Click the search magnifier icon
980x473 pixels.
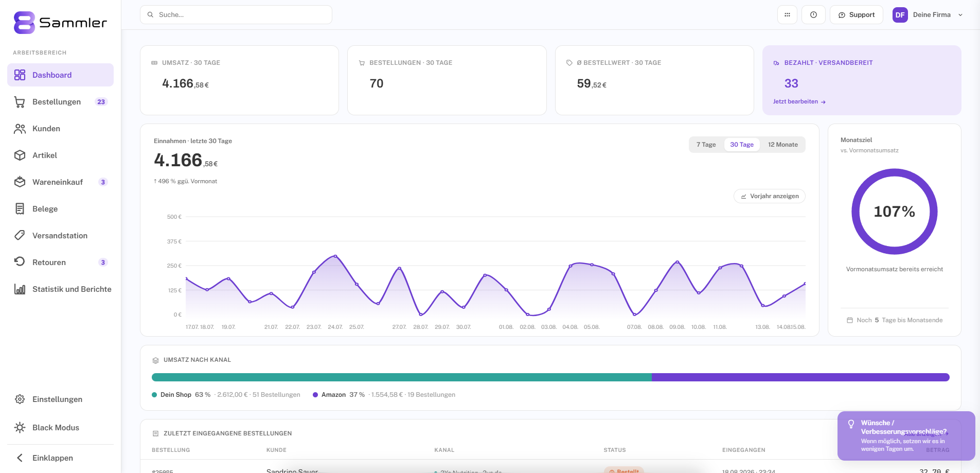click(151, 15)
